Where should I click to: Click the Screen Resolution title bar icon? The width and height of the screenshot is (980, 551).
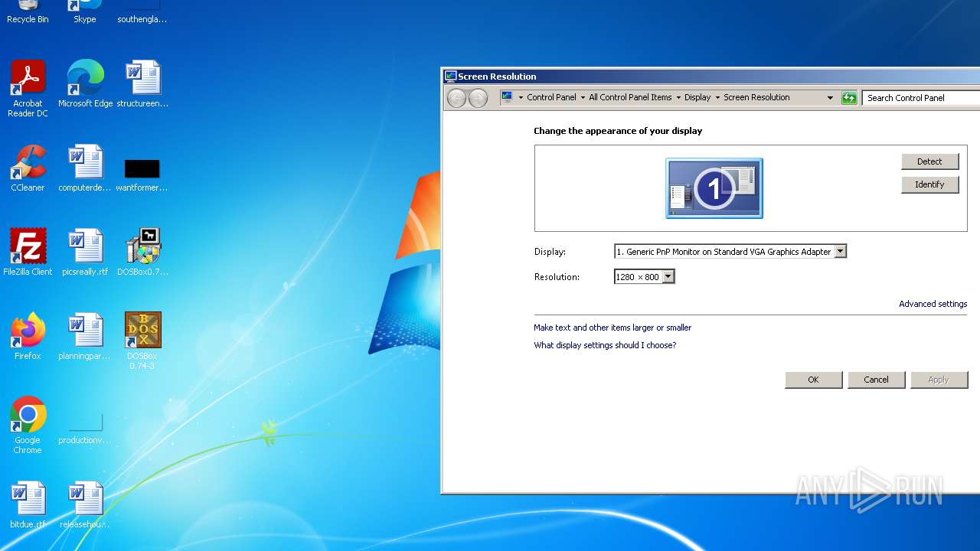click(x=450, y=77)
